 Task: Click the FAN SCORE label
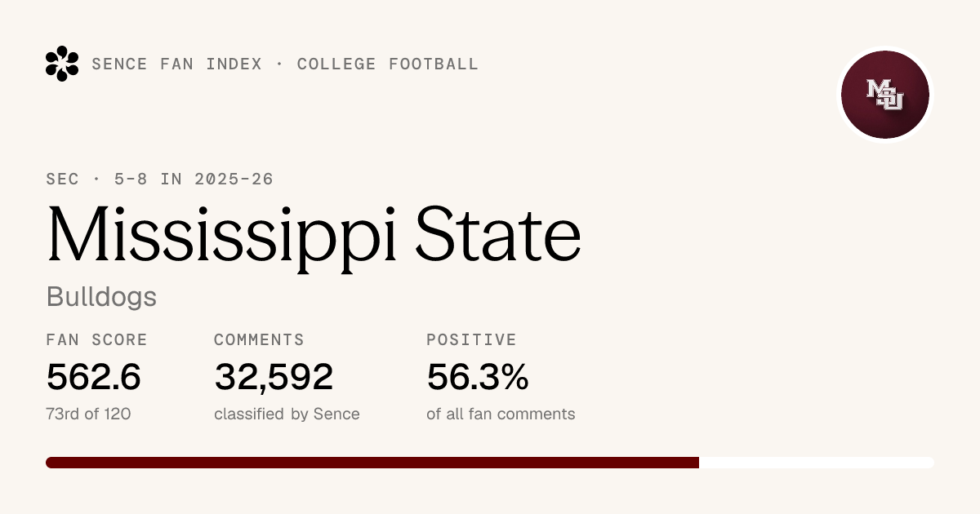[97, 340]
